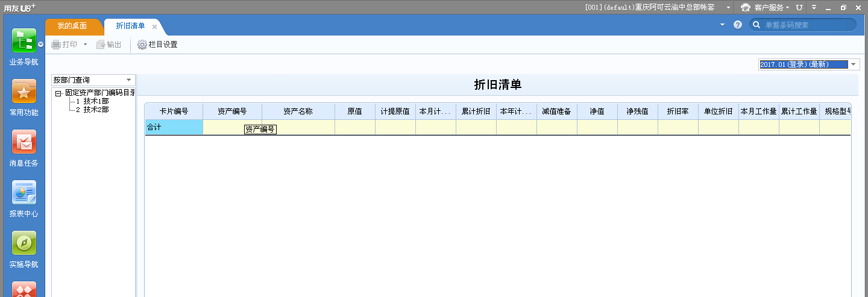Restore the U8 window size
Image resolution: width=868 pixels, height=297 pixels.
click(843, 7)
